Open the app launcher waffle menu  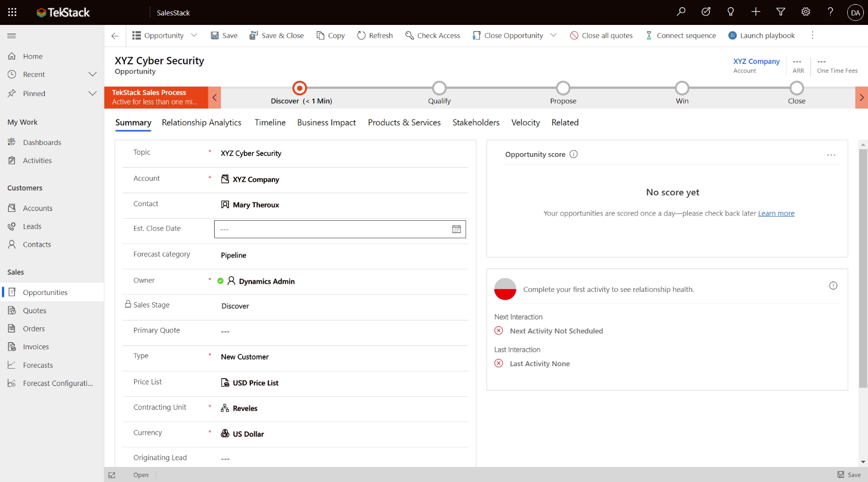12,12
